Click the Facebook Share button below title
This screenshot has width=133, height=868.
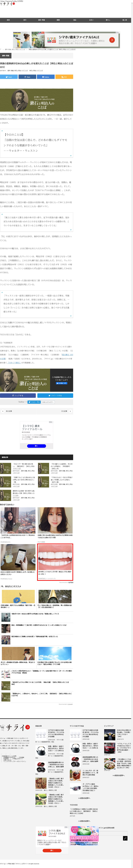point(27,77)
